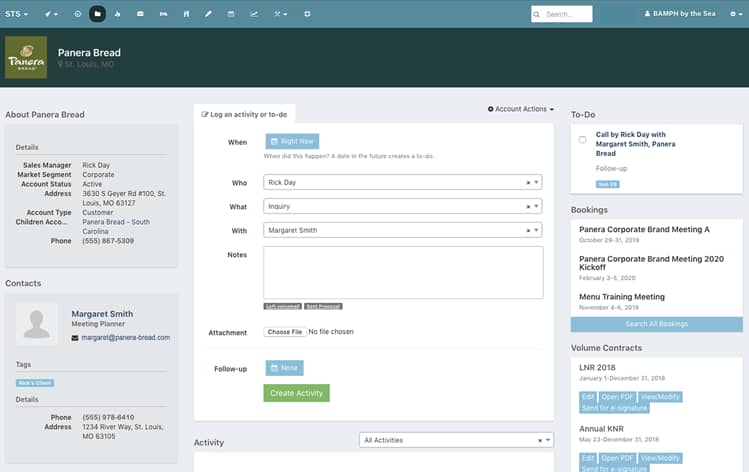Click Margaret Smith's avatar placeholder
Screen dimensions: 749x472
37,324
